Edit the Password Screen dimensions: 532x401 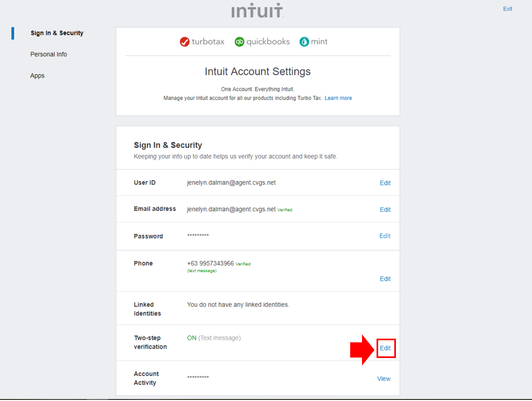(x=385, y=236)
